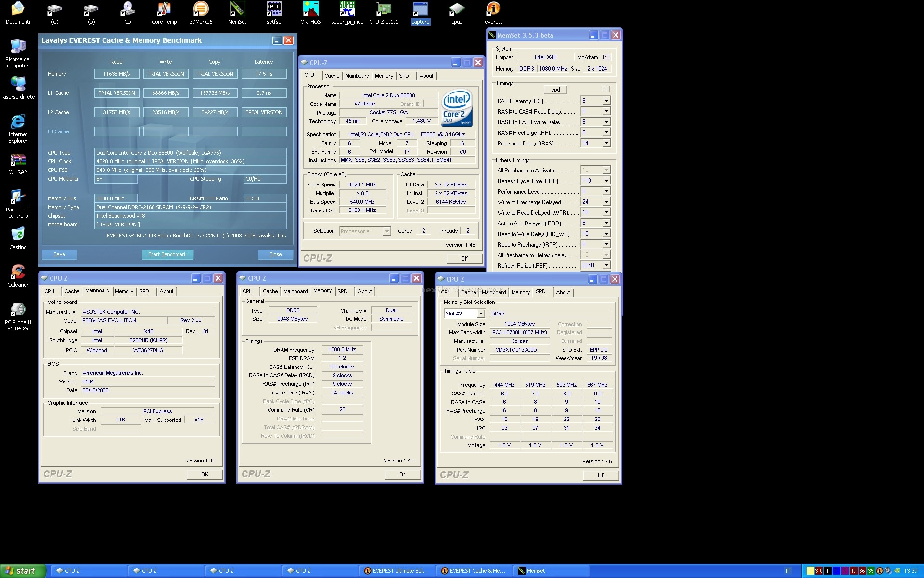Click OK in the CPU-Z Mainboard window

[x=205, y=474]
